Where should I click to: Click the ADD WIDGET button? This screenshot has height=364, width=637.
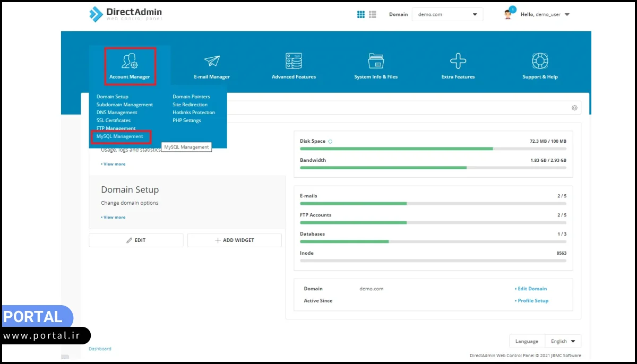point(234,240)
